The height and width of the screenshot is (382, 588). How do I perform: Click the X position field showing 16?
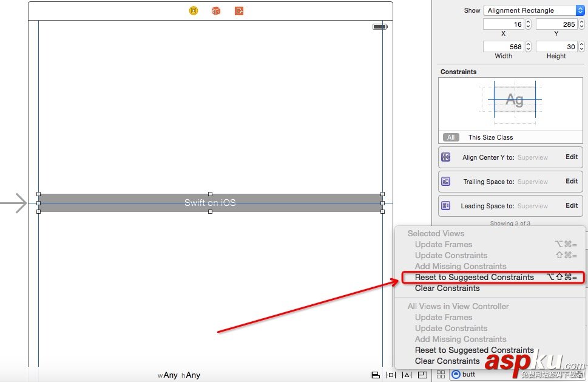[503, 24]
